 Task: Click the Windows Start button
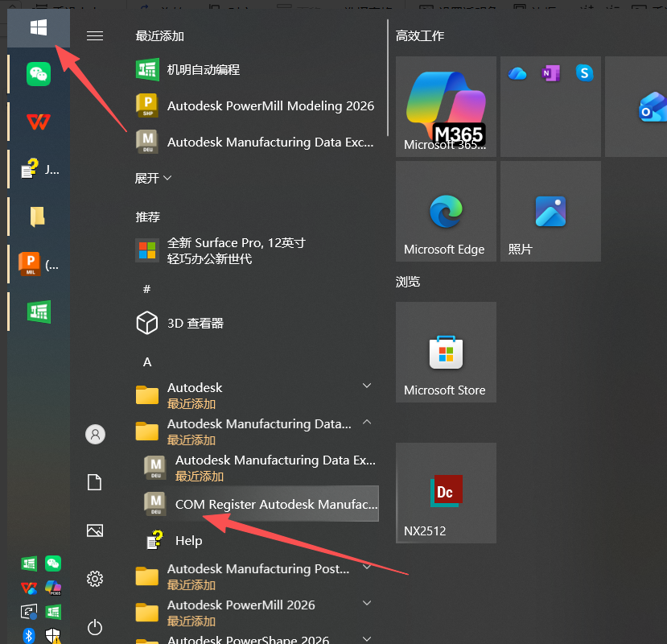[x=39, y=28]
